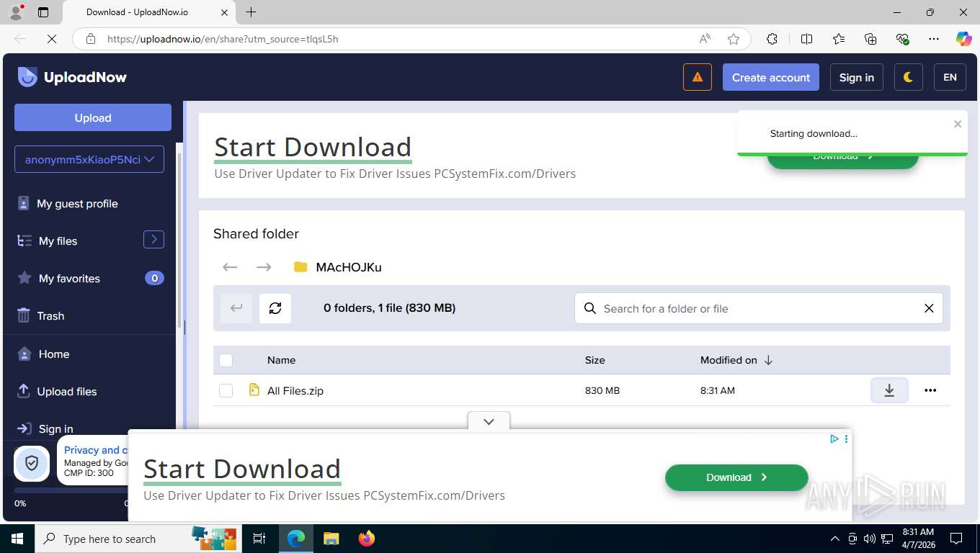The width and height of the screenshot is (980, 553).
Task: Click the UploadNow logo
Action: 72,77
